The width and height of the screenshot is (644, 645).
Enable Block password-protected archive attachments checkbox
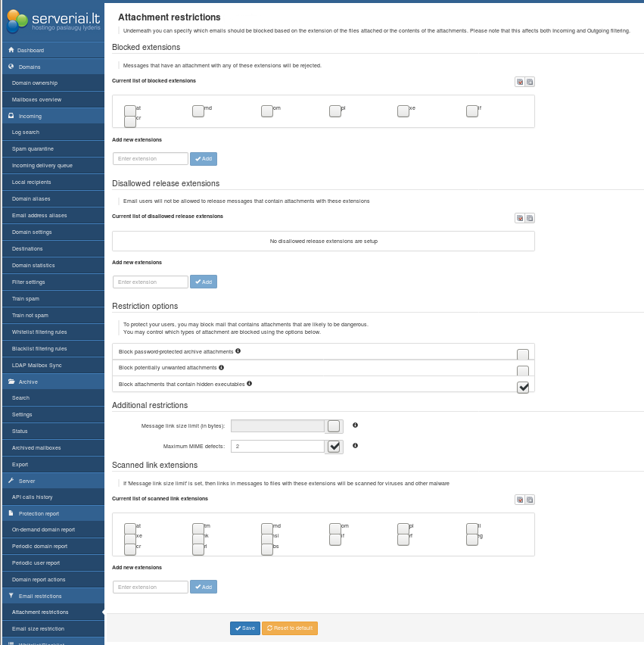(x=522, y=354)
